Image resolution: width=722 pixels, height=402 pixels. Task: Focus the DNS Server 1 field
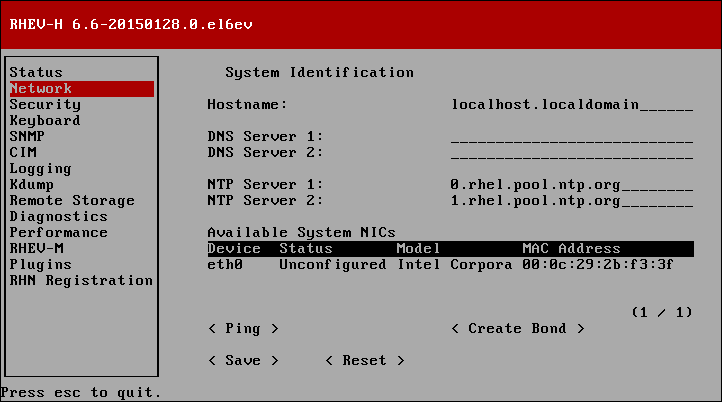coord(572,137)
